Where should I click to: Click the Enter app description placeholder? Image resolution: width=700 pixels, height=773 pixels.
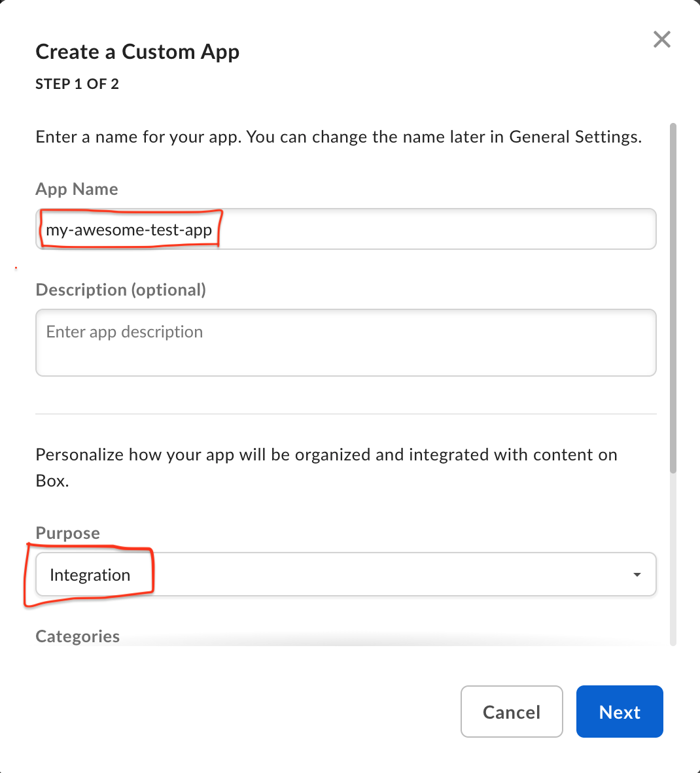124,332
